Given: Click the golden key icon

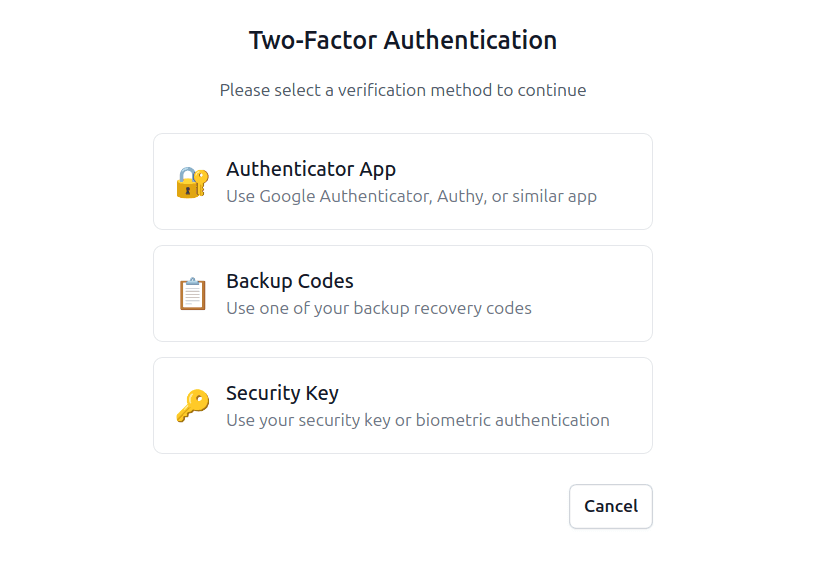Looking at the screenshot, I should click(192, 406).
